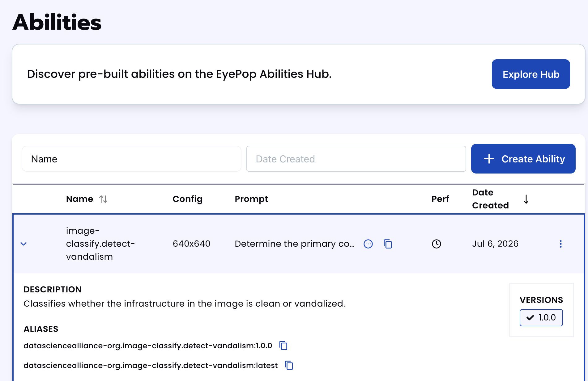Screen dimensions: 588x381
Task: Open the Perf clock icon
Action: coord(436,244)
